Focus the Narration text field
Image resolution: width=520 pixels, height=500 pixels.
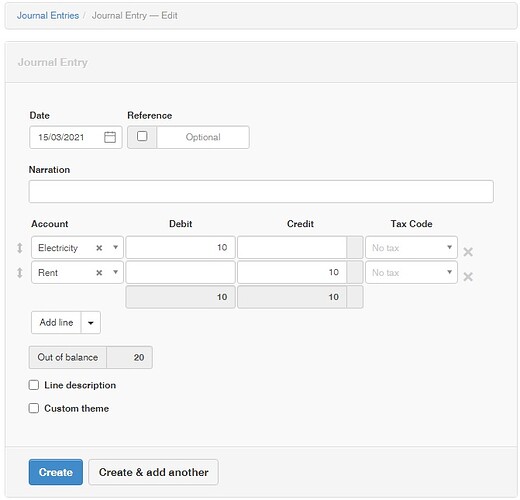[x=261, y=191]
